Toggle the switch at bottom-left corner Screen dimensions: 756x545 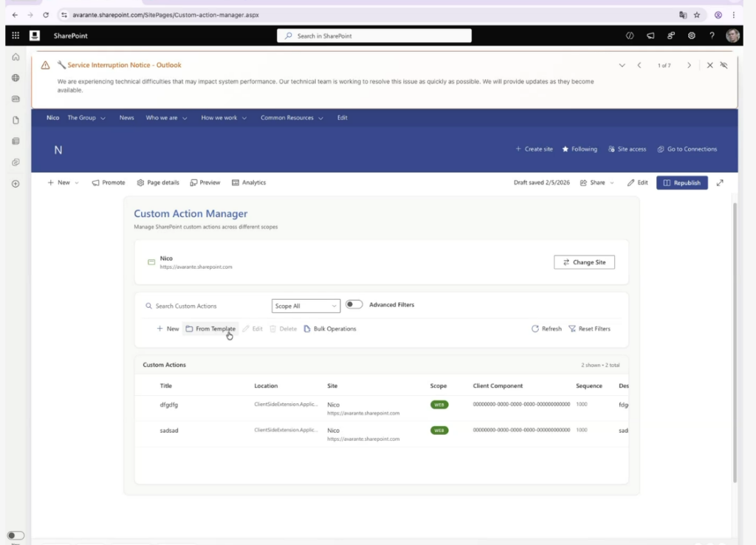click(16, 535)
